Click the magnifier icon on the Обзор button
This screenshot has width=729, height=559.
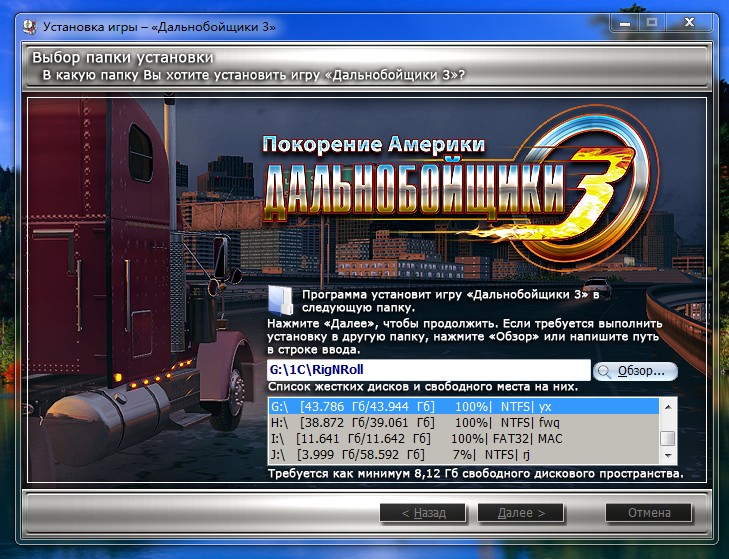[604, 371]
